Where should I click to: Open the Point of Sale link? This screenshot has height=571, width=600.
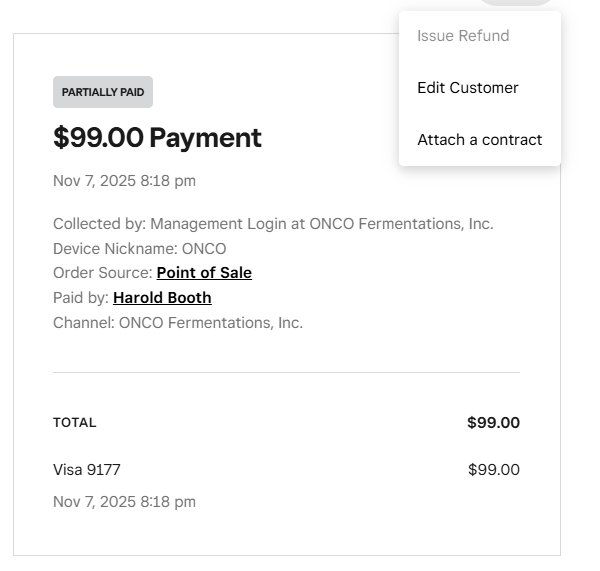click(x=204, y=273)
